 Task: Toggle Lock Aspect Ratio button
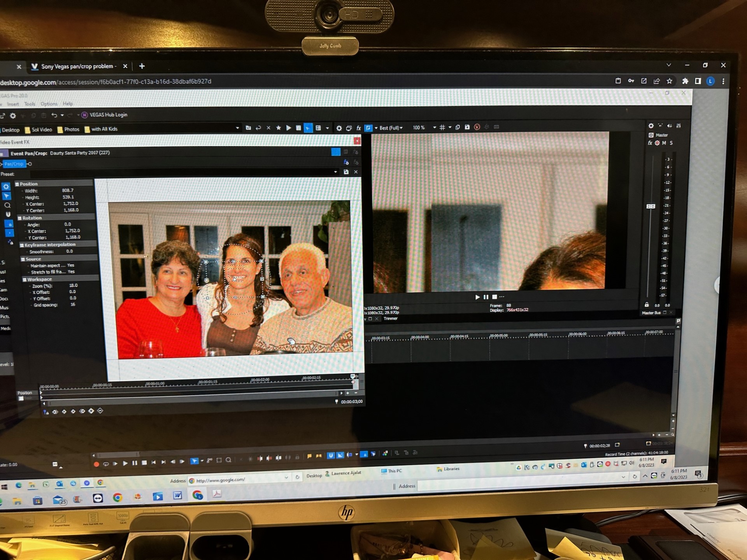coord(9,224)
